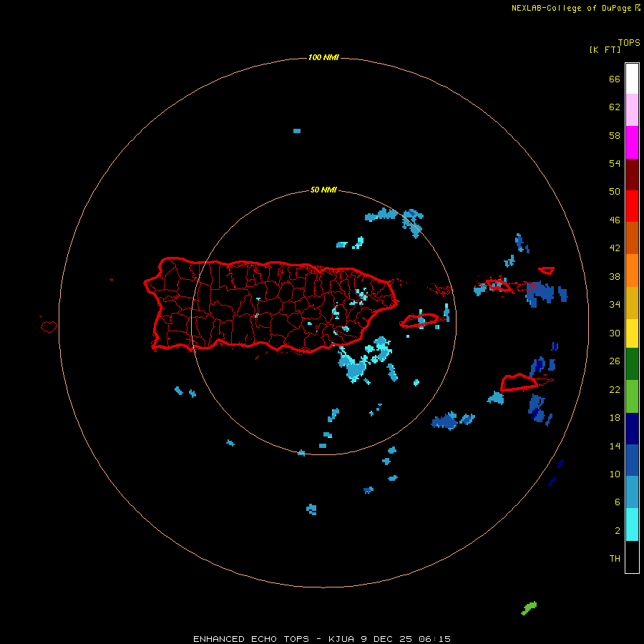644x644 pixels.
Task: Click the Mona Island outline west of Puerto Rico
Action: (x=49, y=326)
